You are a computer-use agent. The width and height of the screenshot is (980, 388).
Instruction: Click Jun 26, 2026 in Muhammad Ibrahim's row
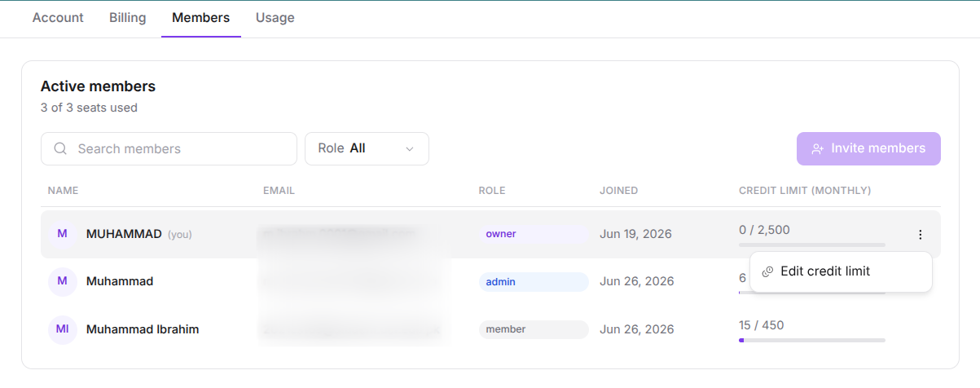(637, 329)
